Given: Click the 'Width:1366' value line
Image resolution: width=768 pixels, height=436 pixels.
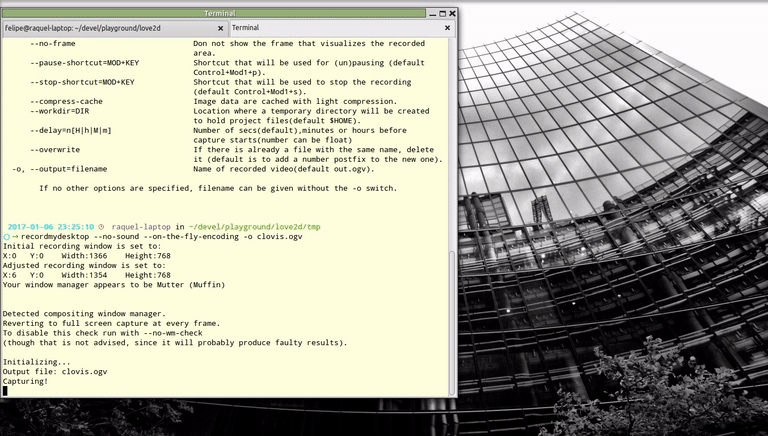Looking at the screenshot, I should [87, 256].
